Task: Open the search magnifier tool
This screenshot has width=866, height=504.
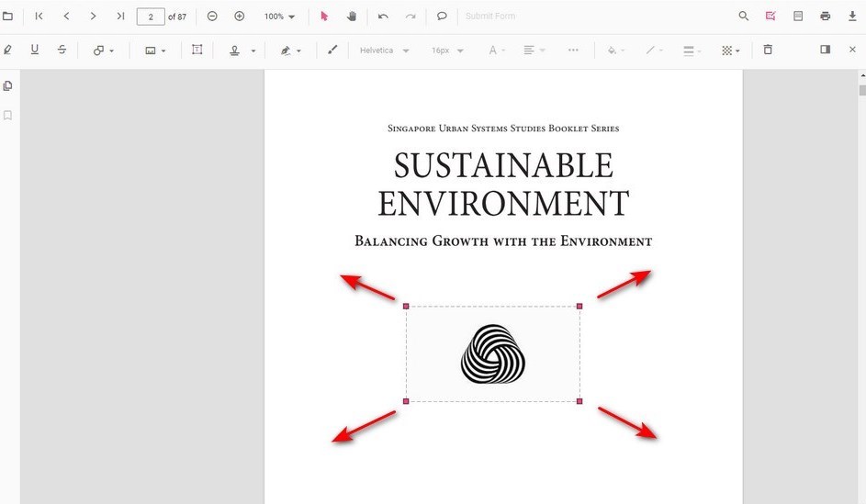Action: pyautogui.click(x=744, y=17)
